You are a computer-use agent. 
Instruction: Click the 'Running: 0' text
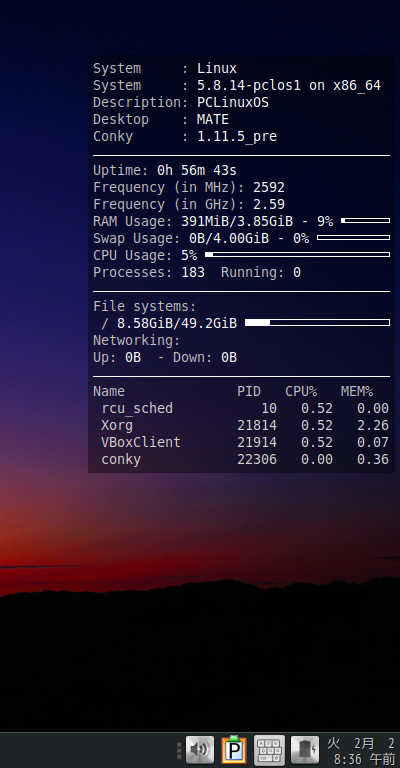pyautogui.click(x=261, y=273)
